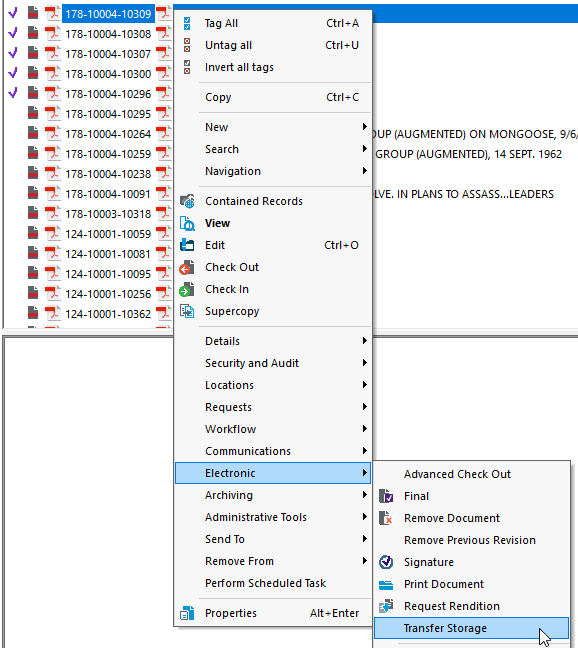Expand the Navigation submenu
This screenshot has width=578, height=648.
[273, 171]
